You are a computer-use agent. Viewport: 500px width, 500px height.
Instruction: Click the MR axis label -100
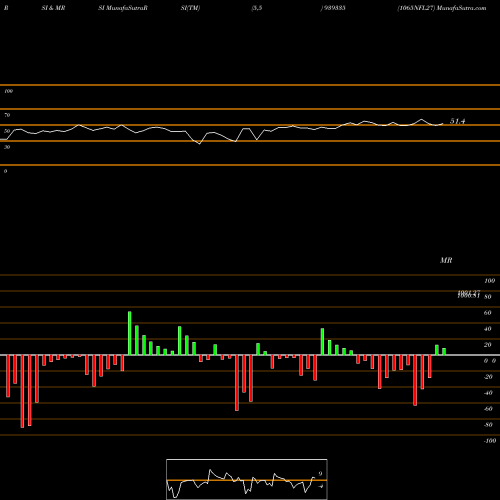[489, 441]
